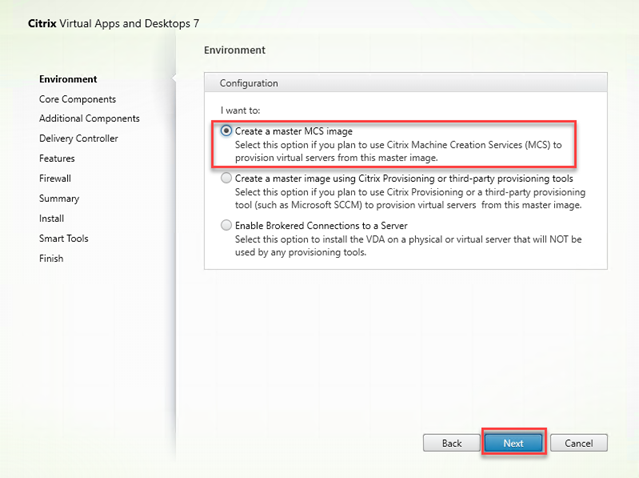Choose Citrix Provisioning master image radio button
The width and height of the screenshot is (639, 478).
226,178
